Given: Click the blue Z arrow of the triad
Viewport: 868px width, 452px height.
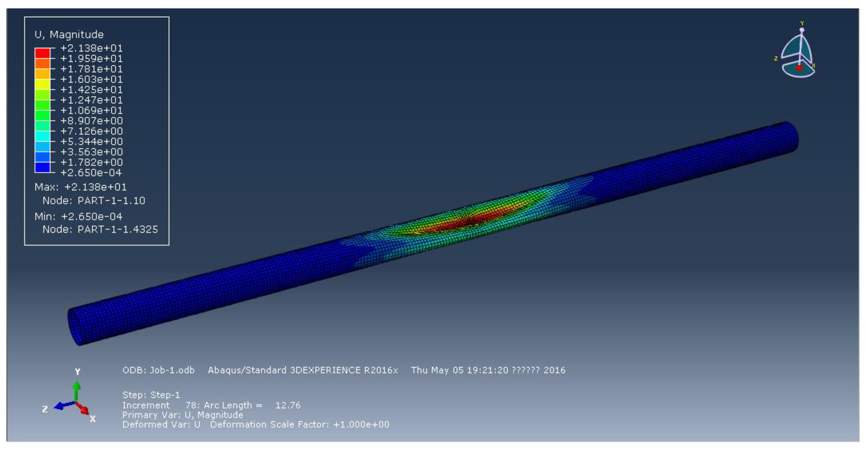Looking at the screenshot, I should pos(61,406).
